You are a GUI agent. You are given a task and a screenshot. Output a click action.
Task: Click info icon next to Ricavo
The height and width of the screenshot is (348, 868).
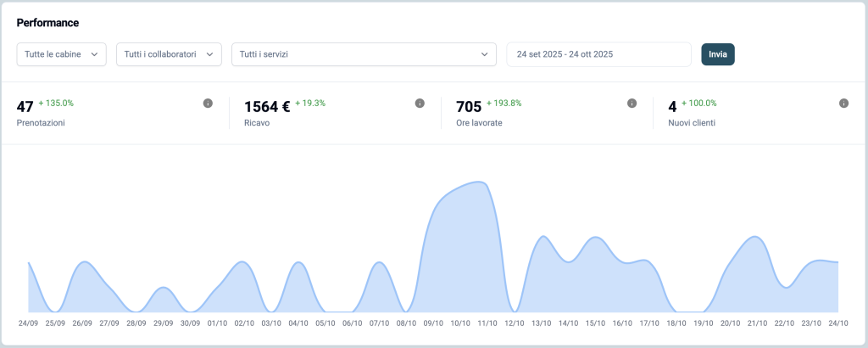click(420, 104)
